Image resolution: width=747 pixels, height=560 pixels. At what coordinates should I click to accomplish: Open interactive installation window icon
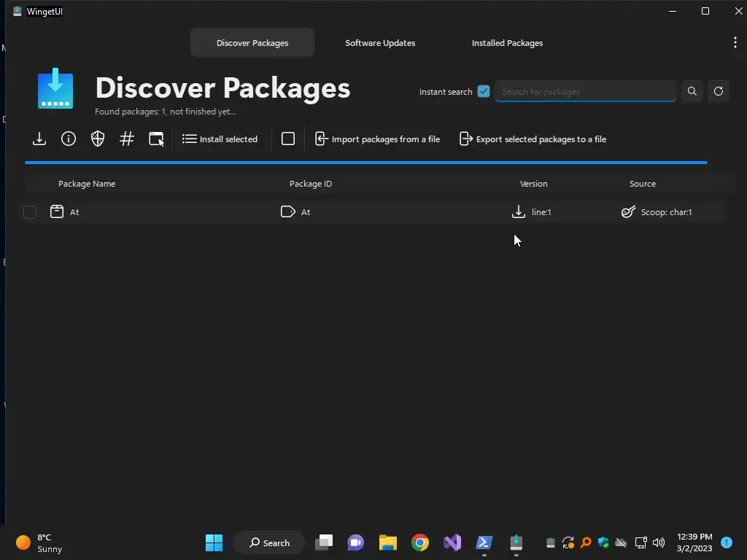coord(156,139)
